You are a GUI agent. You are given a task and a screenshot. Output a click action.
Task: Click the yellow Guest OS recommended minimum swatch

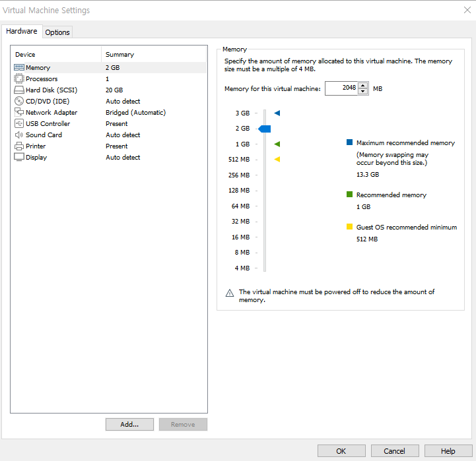tap(349, 227)
